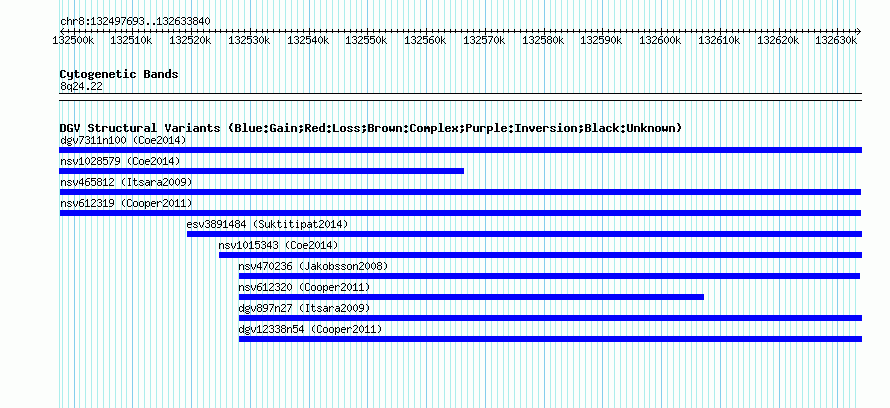Select the dgv12338n54 blue gain bar
Viewport: 890px width, 408px height.
point(550,339)
